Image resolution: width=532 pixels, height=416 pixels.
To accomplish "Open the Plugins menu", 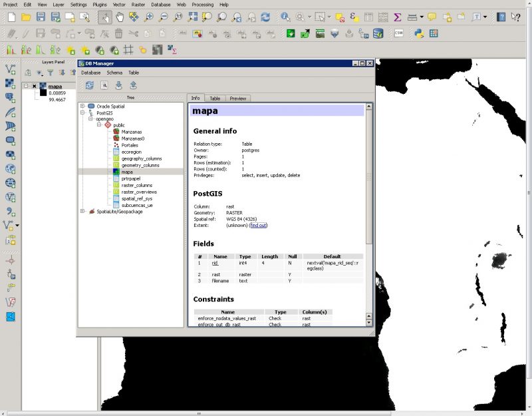I will pos(100,5).
